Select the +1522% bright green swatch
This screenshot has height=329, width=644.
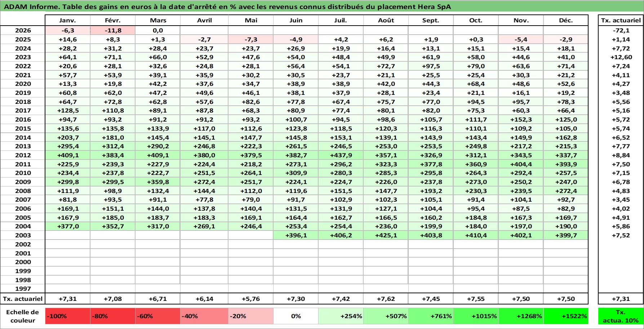pyautogui.click(x=566, y=316)
